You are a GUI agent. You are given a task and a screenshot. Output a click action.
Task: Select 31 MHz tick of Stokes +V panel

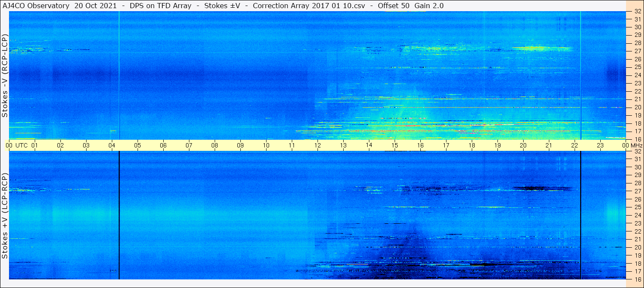point(637,159)
